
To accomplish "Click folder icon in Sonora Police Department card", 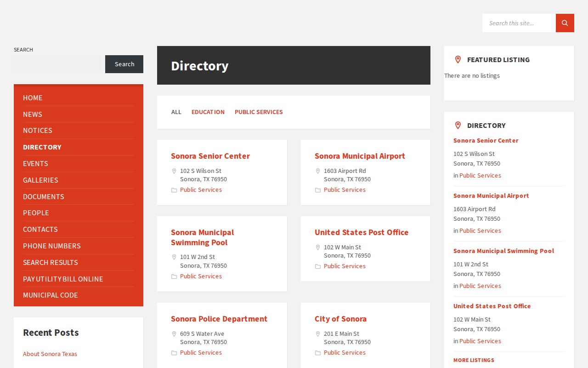I will click(x=174, y=353).
